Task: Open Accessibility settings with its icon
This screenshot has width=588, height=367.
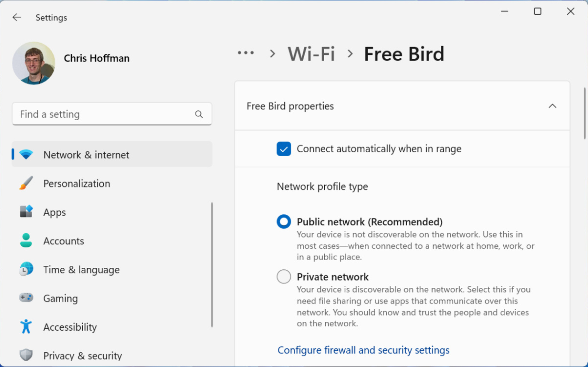Action: (x=26, y=327)
